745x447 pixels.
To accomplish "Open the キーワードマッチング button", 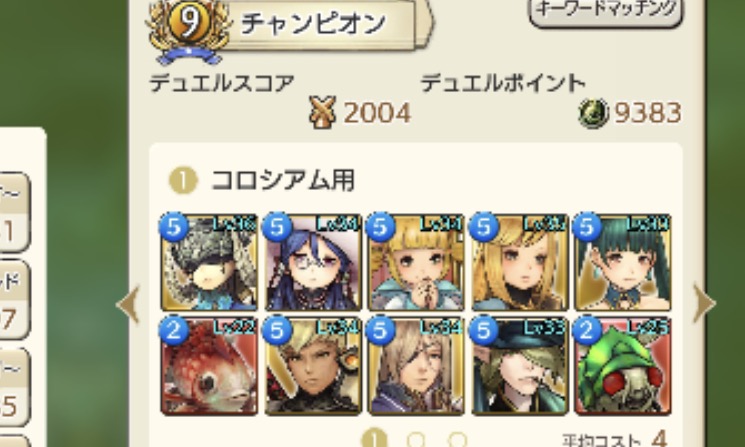I will (606, 11).
